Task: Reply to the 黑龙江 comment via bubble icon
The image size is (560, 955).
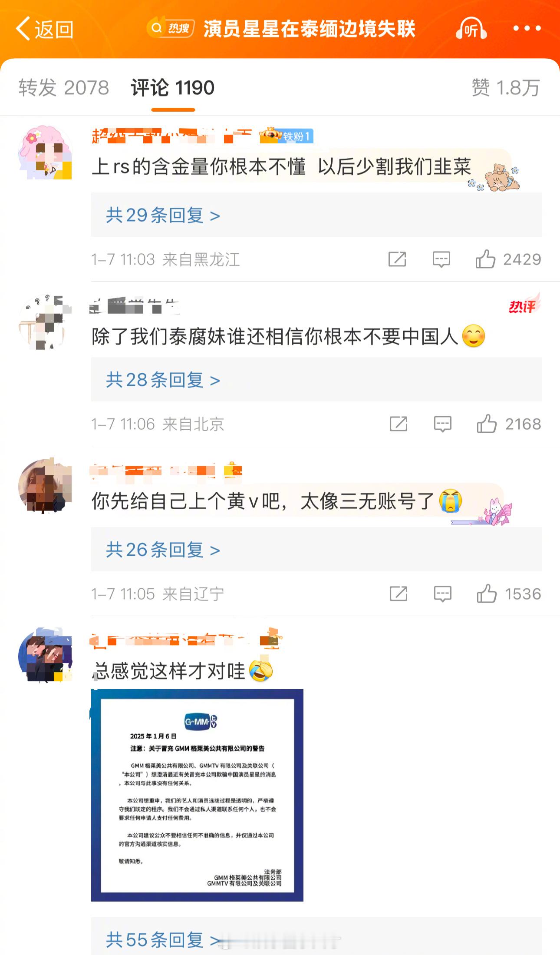Action: click(441, 259)
